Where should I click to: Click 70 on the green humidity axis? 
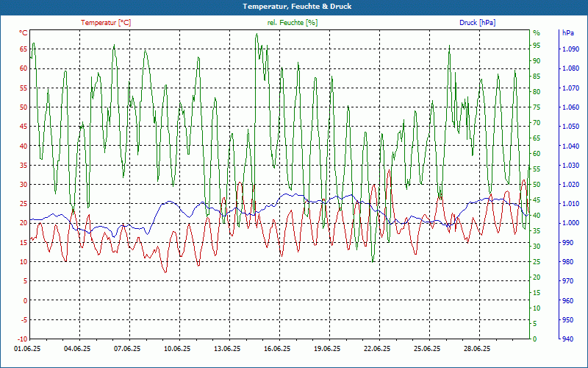pyautogui.click(x=537, y=122)
